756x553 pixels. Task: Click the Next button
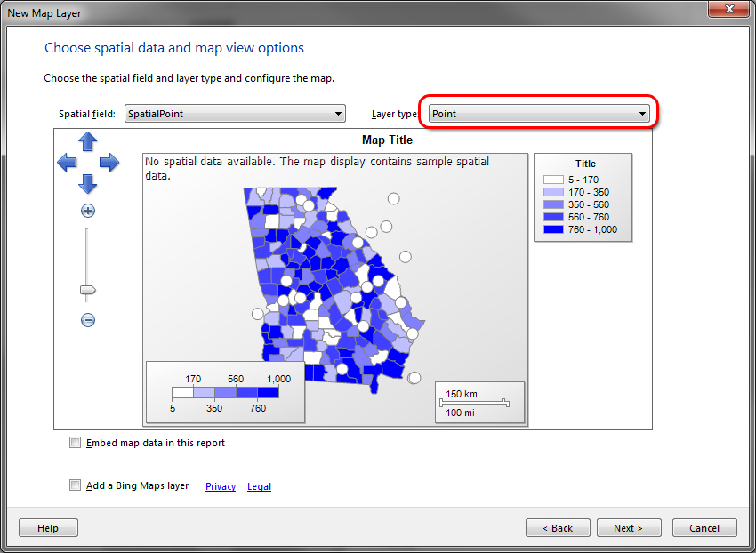pos(628,528)
